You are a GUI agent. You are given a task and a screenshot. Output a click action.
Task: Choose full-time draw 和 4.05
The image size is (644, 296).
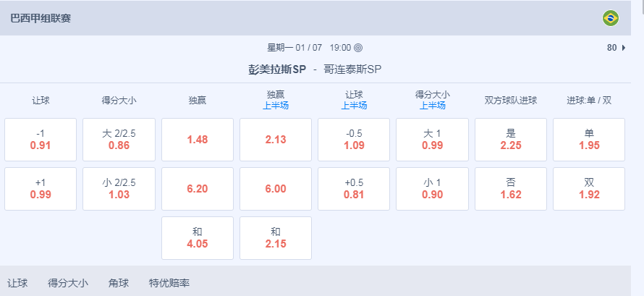197,238
